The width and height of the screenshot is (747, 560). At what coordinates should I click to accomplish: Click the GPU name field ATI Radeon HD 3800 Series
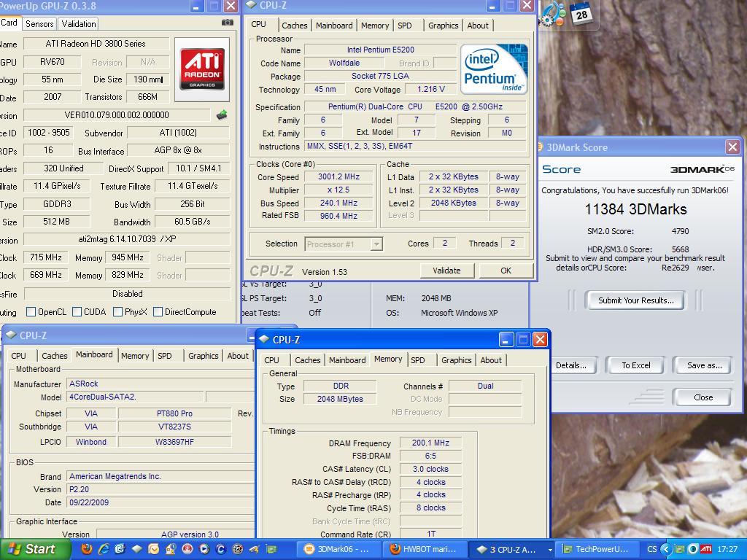[x=96, y=44]
